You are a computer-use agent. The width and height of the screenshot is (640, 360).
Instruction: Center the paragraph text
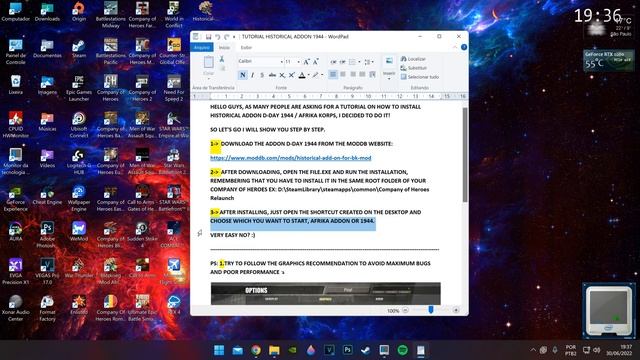(x=343, y=74)
